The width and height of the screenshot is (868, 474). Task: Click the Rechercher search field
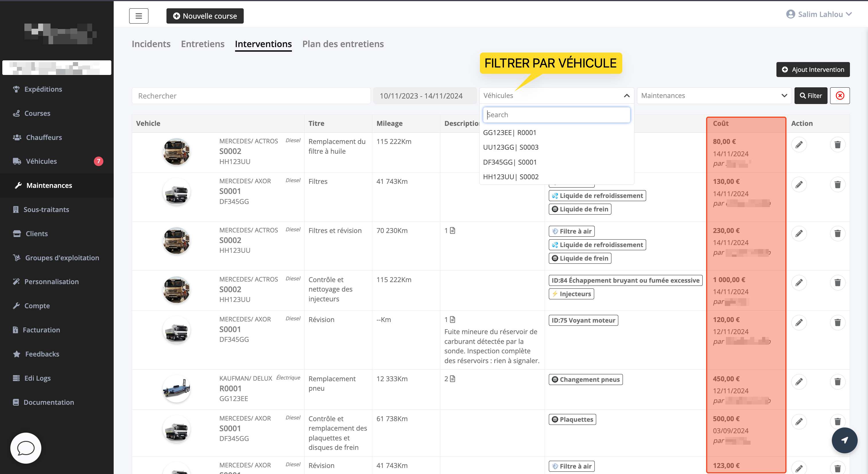(251, 96)
